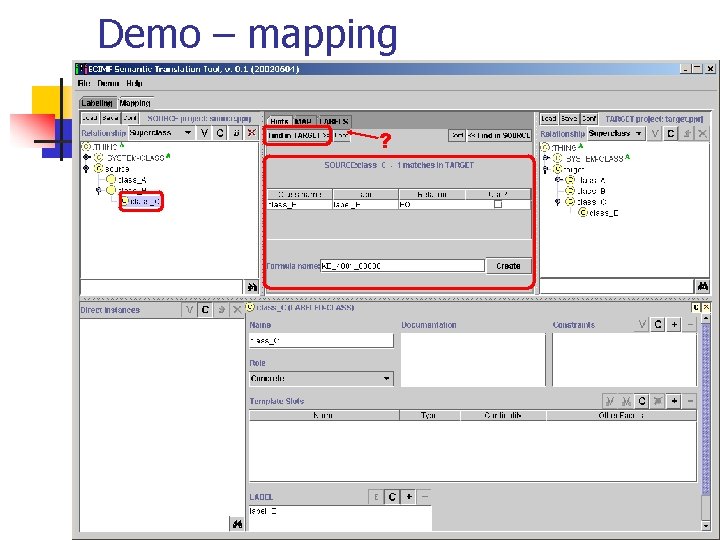Click the Create formula button
This screenshot has width=720, height=540.
point(508,266)
